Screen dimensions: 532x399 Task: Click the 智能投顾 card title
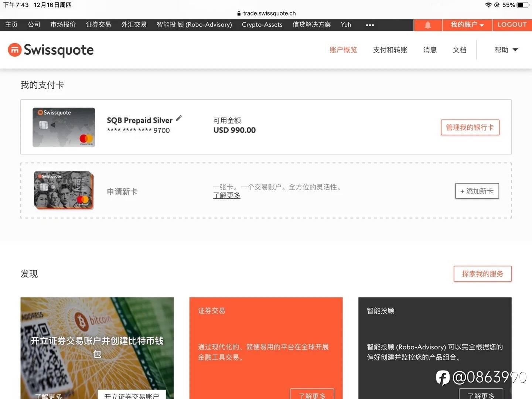click(381, 311)
